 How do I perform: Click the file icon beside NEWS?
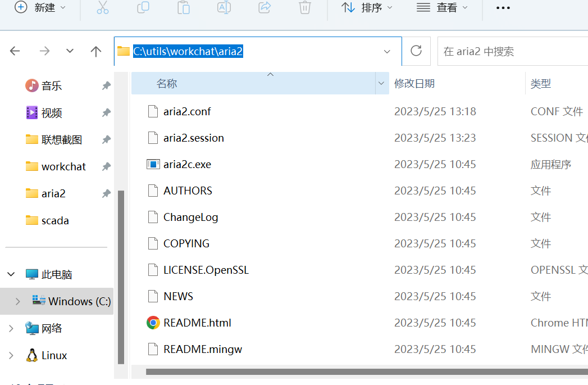[x=153, y=296]
